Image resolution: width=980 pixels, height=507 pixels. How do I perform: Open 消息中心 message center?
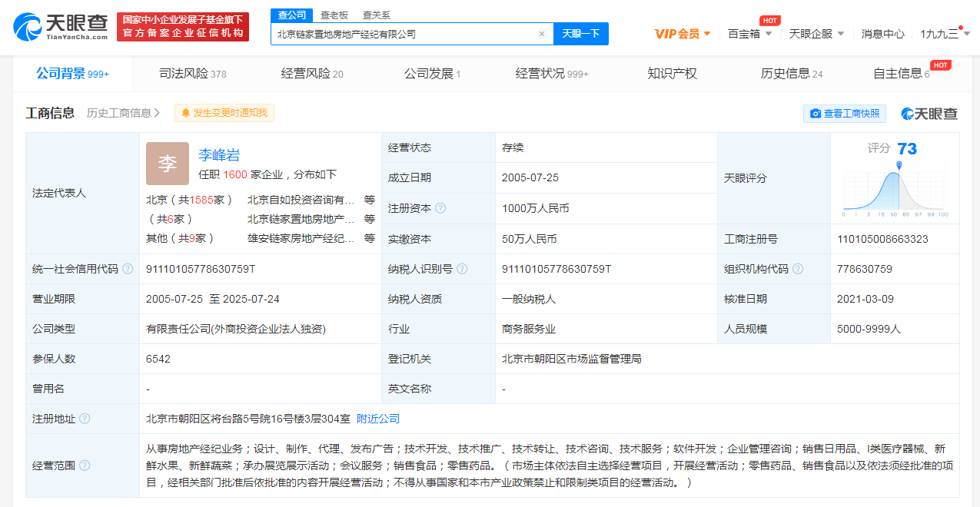coord(882,34)
